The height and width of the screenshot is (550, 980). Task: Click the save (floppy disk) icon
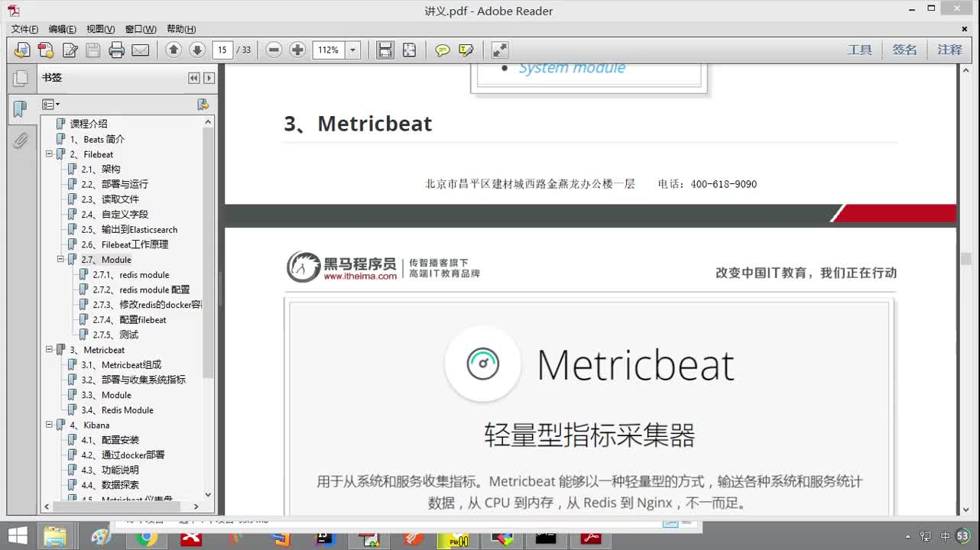[93, 50]
